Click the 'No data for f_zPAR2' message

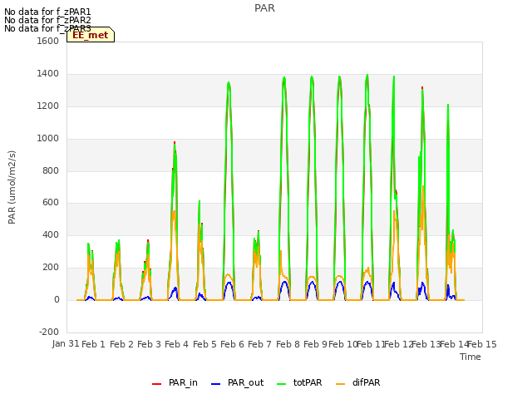[x=47, y=20]
